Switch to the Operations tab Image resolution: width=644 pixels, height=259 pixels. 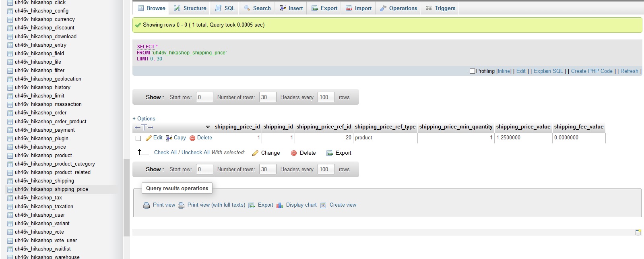click(398, 8)
